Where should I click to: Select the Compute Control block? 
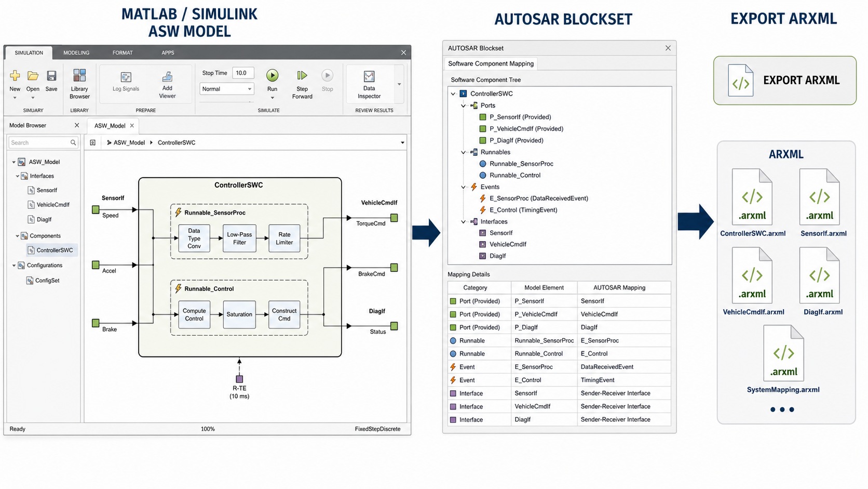pos(194,314)
